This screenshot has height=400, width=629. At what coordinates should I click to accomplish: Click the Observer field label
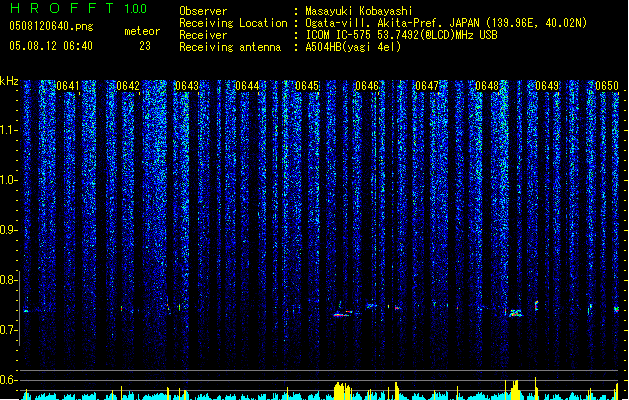(x=203, y=11)
